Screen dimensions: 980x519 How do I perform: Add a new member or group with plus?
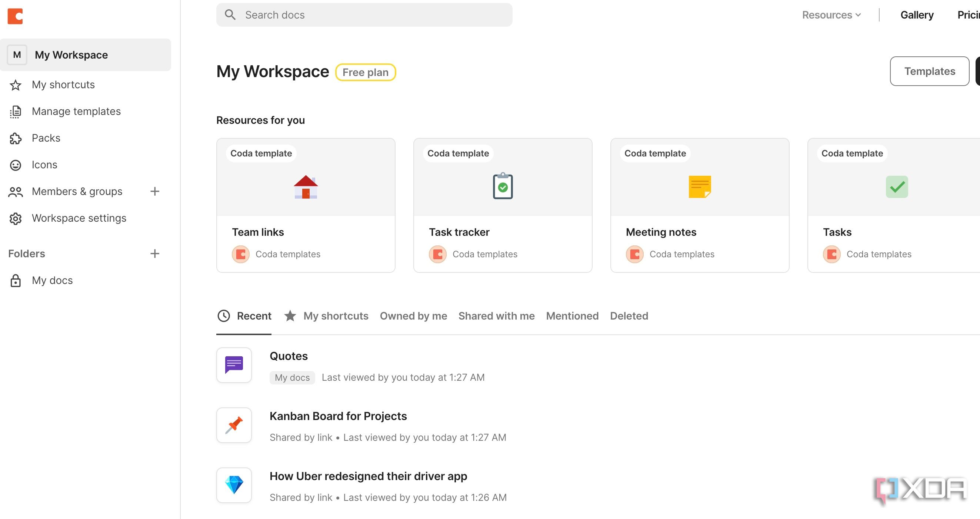click(155, 191)
